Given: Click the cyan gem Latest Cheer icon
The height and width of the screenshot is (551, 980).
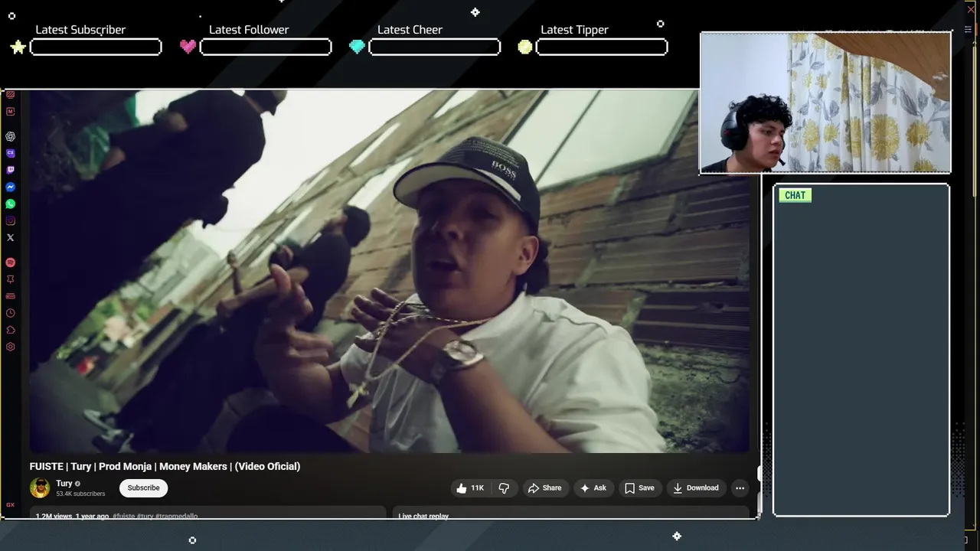Looking at the screenshot, I should pos(357,47).
